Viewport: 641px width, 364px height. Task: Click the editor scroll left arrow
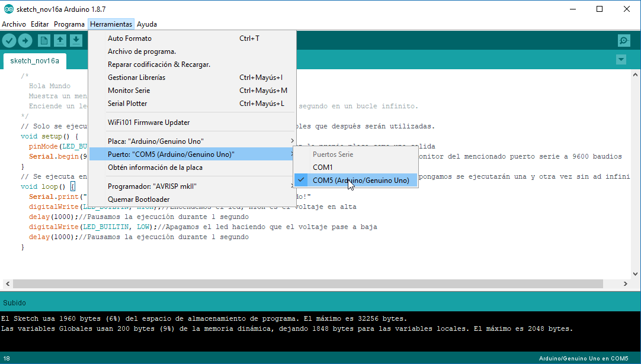(x=7, y=284)
